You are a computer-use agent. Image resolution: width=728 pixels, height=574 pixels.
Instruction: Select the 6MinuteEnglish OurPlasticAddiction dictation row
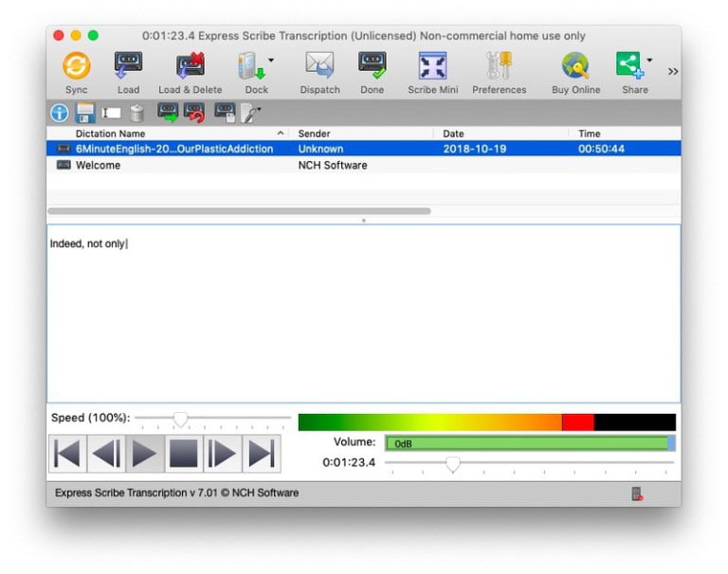[364, 149]
